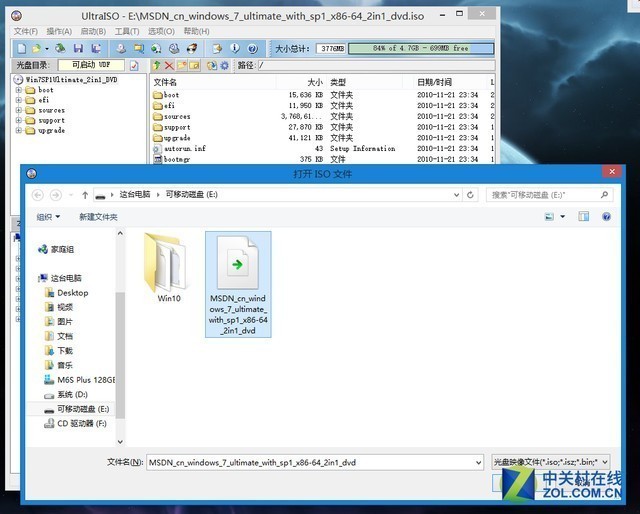This screenshot has height=514, width=640.
Task: Click the back arrow in the file dialog
Action: pos(38,195)
